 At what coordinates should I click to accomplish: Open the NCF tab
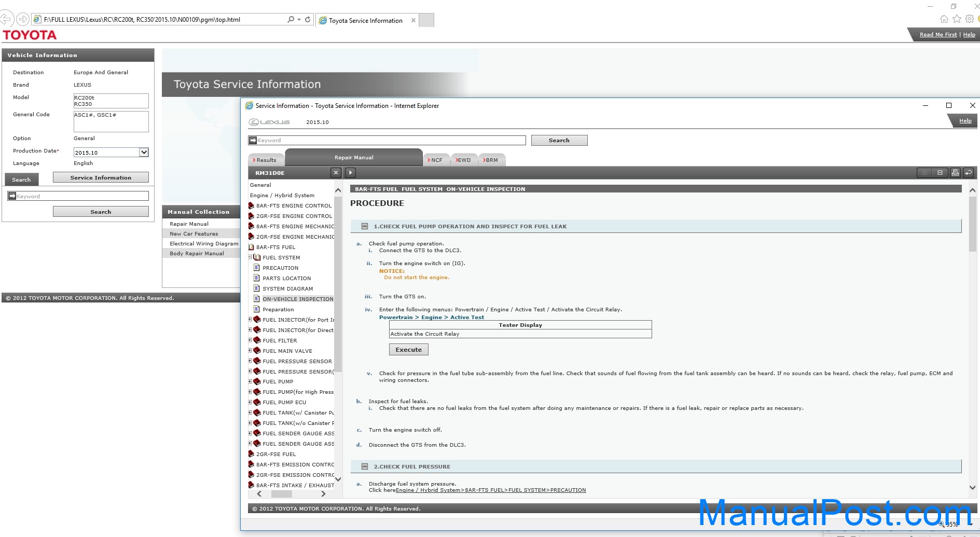(436, 160)
